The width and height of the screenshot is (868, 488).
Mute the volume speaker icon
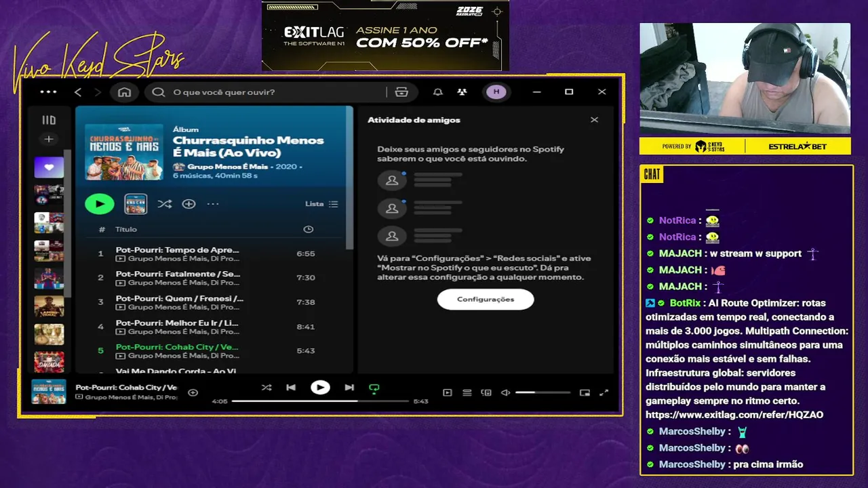click(x=505, y=392)
